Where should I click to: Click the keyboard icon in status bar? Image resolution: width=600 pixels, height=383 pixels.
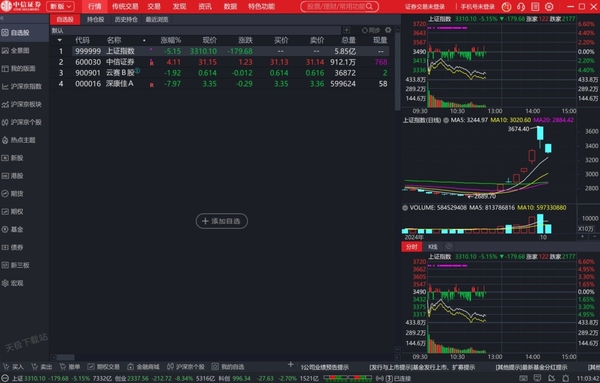coord(523,378)
